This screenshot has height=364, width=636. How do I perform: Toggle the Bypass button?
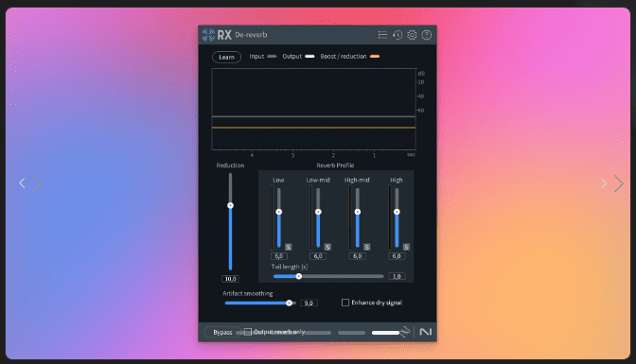pyautogui.click(x=222, y=332)
